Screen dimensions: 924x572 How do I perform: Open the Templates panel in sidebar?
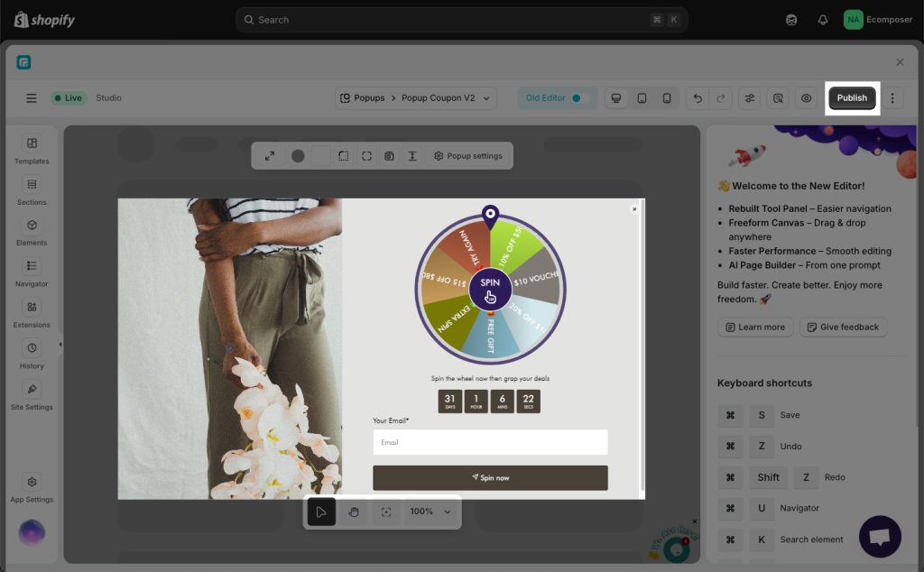click(x=32, y=149)
